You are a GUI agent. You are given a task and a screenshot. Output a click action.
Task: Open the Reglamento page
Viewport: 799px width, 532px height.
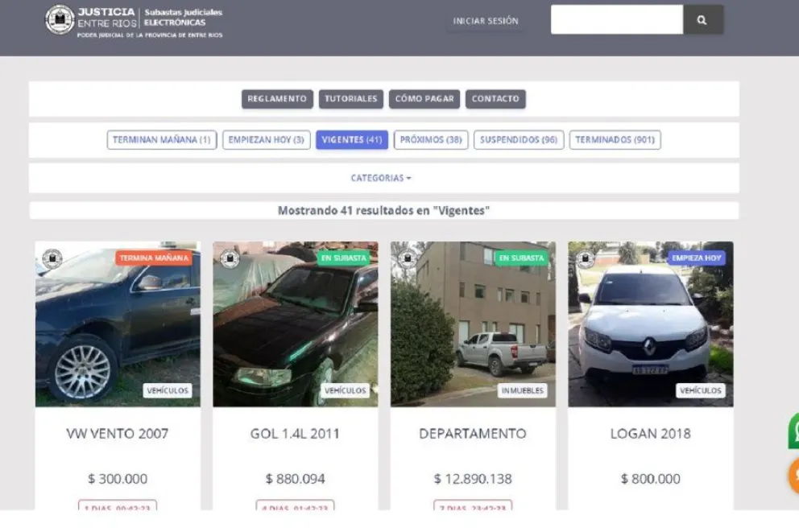(276, 99)
